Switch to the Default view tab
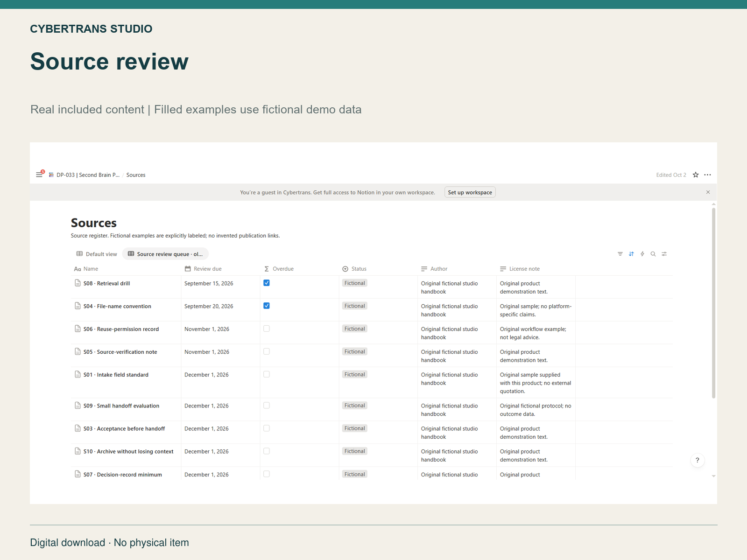The width and height of the screenshot is (747, 560). pyautogui.click(x=97, y=254)
